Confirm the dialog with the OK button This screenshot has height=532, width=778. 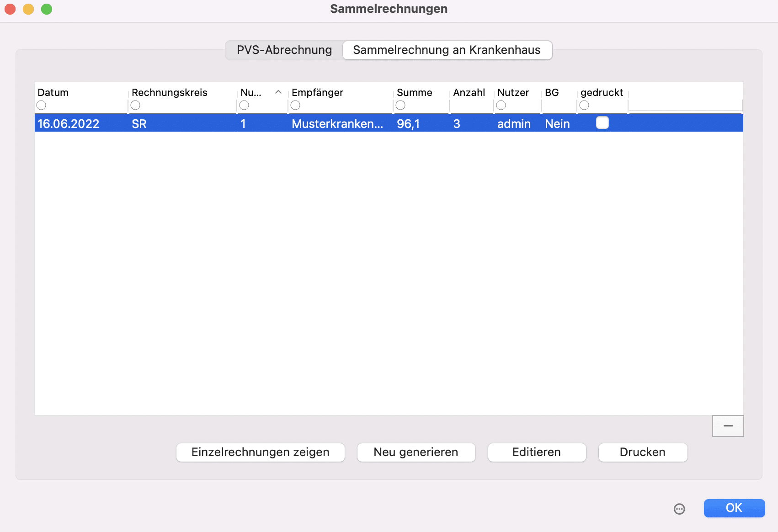pyautogui.click(x=734, y=508)
